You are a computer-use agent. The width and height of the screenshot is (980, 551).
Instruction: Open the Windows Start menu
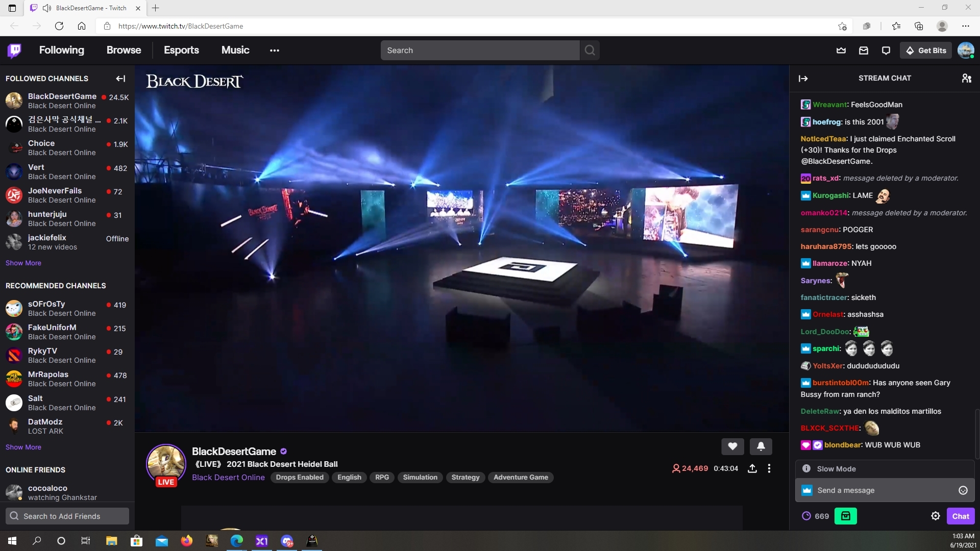click(12, 541)
